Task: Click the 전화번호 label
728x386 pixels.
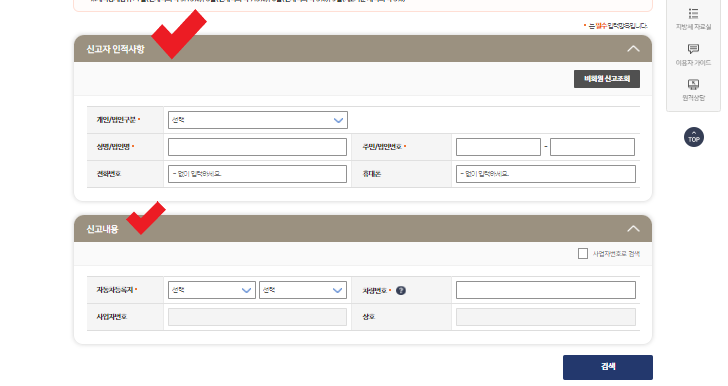Action: 109,174
